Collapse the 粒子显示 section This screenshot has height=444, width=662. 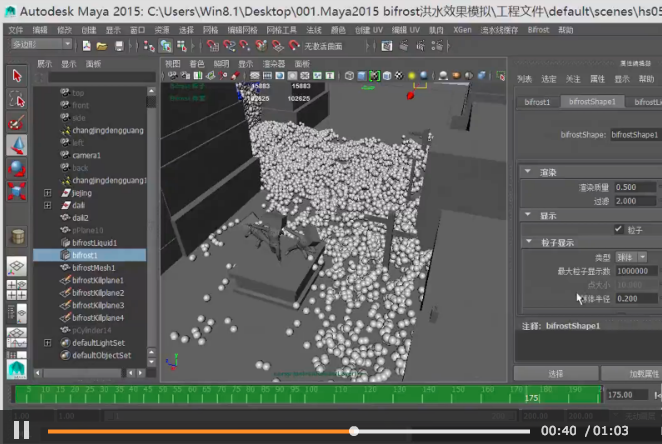529,242
